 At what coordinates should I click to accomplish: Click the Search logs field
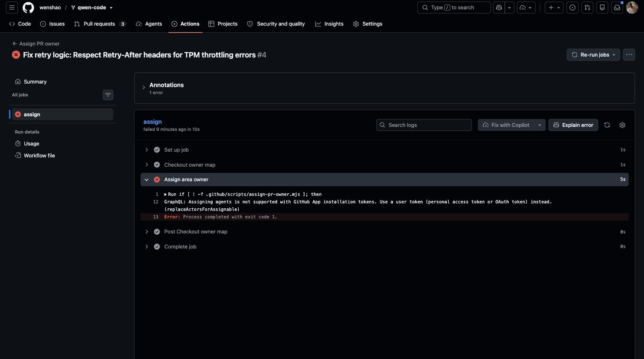point(424,125)
